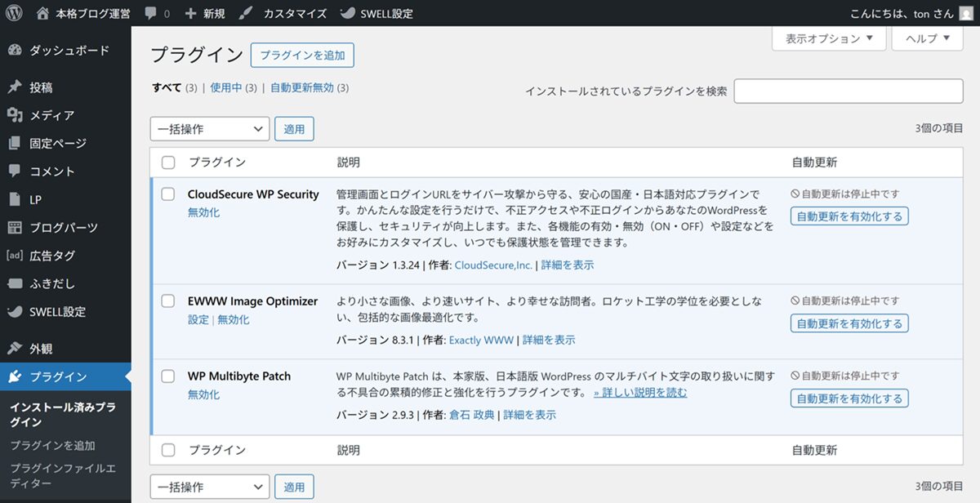Click the プラグインを追加 button
The width and height of the screenshot is (980, 503).
[302, 56]
